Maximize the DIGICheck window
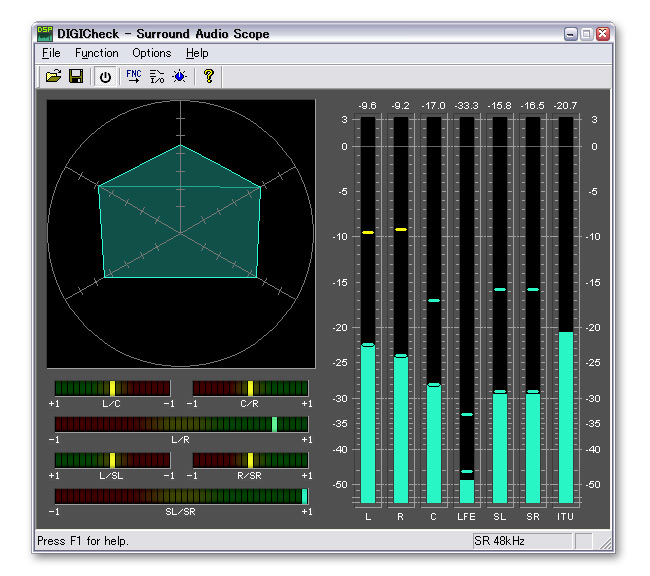 586,33
